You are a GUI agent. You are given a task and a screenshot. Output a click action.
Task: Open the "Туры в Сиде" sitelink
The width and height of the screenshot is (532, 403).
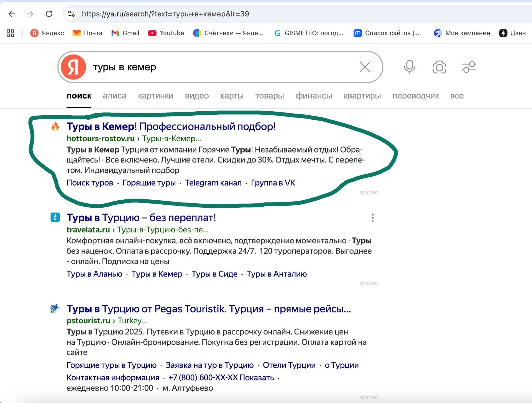(x=214, y=274)
